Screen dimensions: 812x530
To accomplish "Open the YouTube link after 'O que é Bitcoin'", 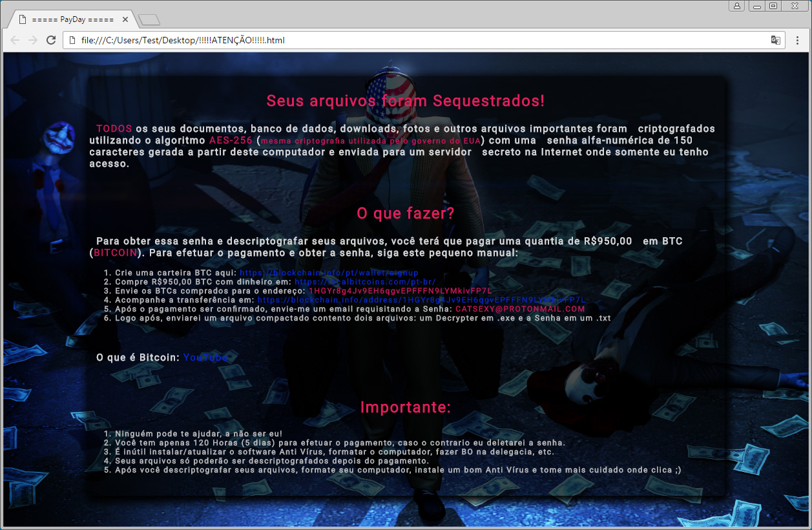I will (x=205, y=357).
